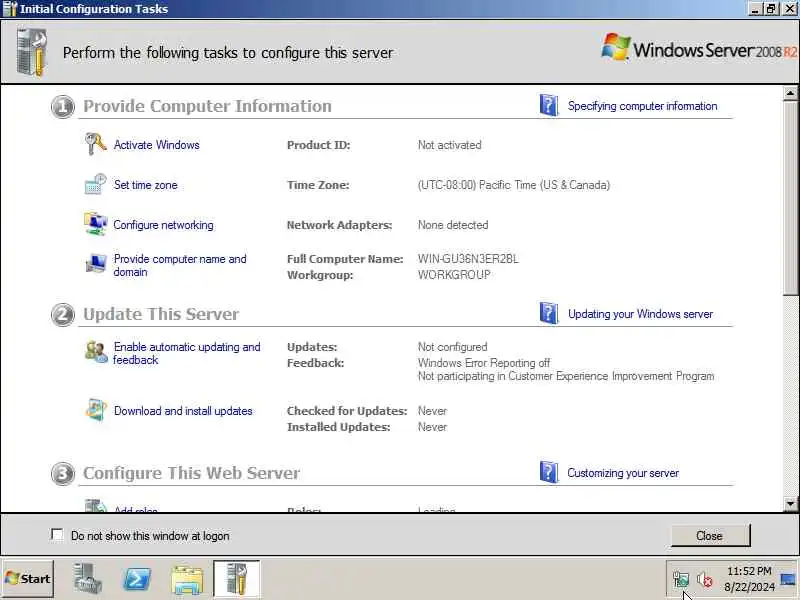Click the WORKGROUP value text

(x=454, y=274)
